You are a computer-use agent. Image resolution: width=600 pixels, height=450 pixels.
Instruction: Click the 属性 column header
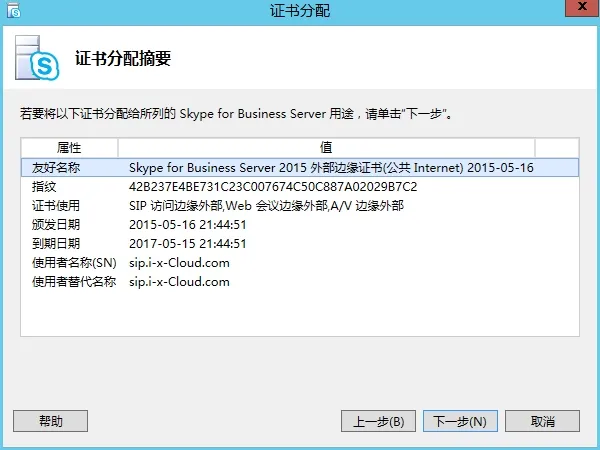tap(69, 147)
